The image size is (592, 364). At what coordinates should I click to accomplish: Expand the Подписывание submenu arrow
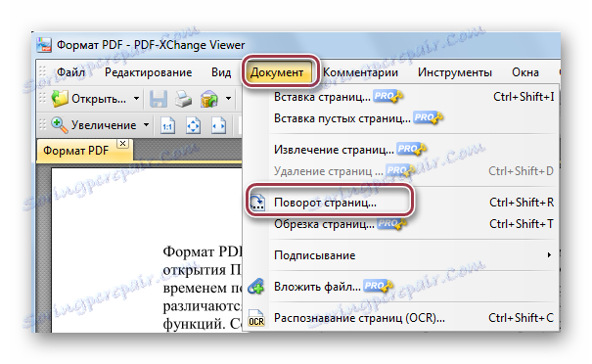(549, 255)
